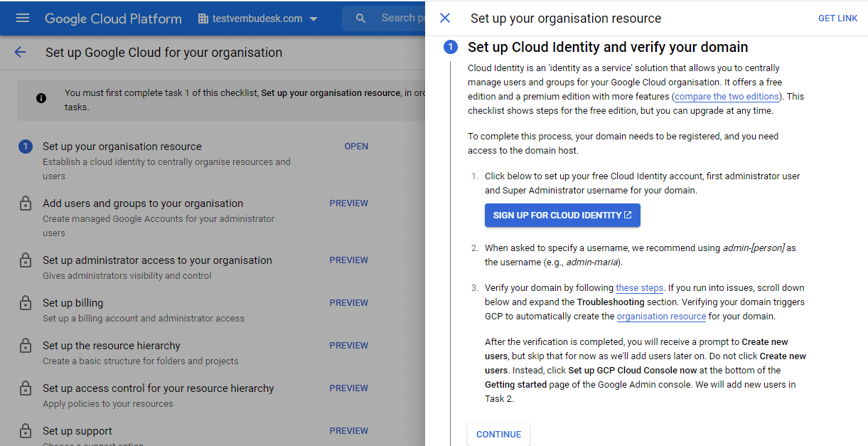This screenshot has height=446, width=868.
Task: Follow the these steps verification link
Action: coord(639,288)
